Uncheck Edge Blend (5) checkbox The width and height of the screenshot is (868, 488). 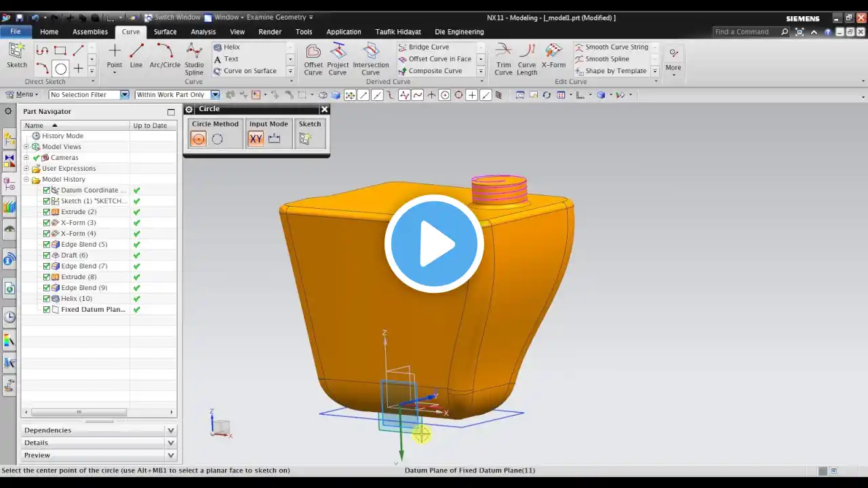tap(47, 244)
